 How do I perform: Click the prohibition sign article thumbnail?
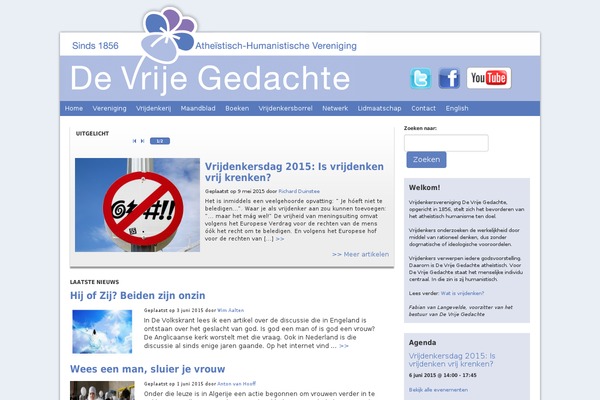(x=137, y=205)
